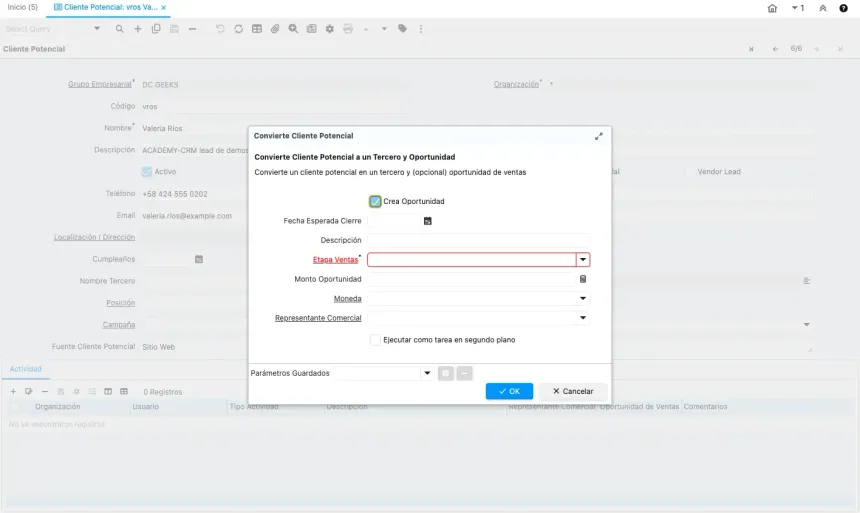Image resolution: width=860 pixels, height=513 pixels.
Task: Click the print toolbar icon
Action: pos(348,29)
